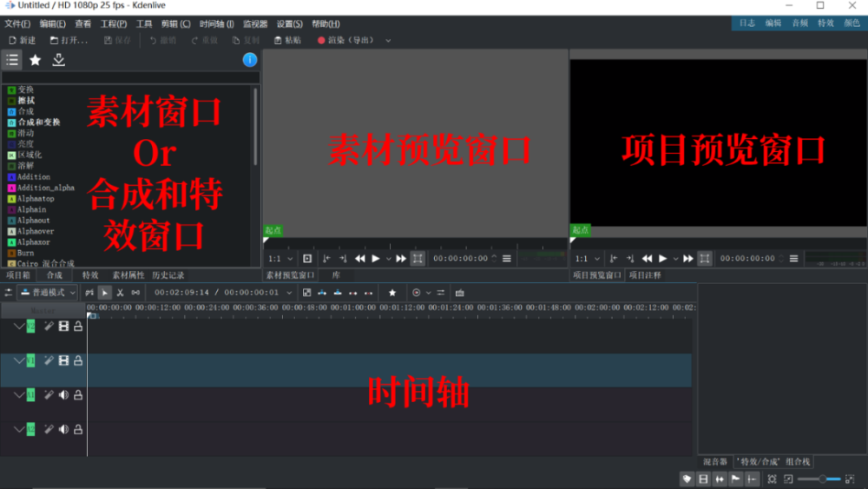Viewport: 868px width, 489px height.
Task: Select the spacer tool in timeline toolbar
Action: tap(135, 293)
